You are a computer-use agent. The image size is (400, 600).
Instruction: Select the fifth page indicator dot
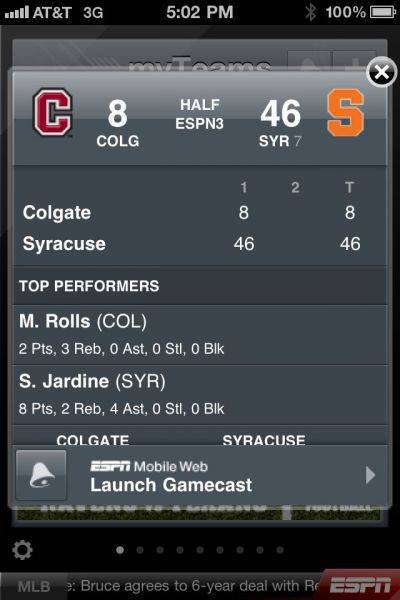tap(200, 550)
